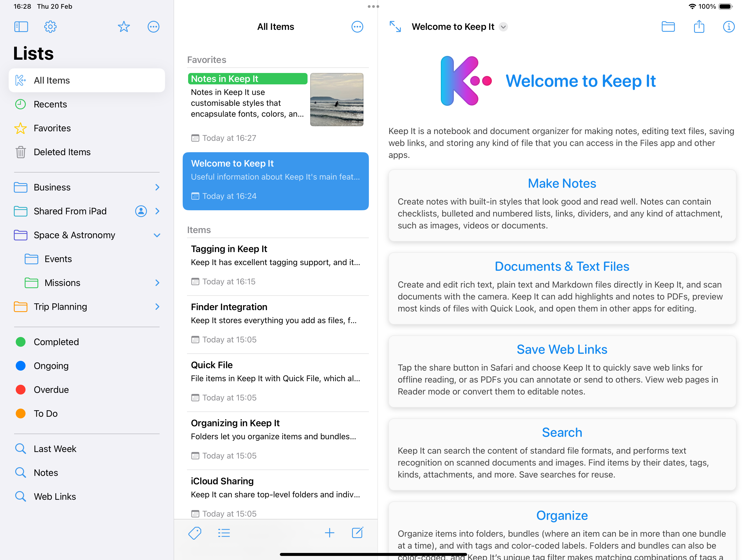This screenshot has width=747, height=560.
Task: Select the Shared From iPad folder
Action: (x=87, y=211)
